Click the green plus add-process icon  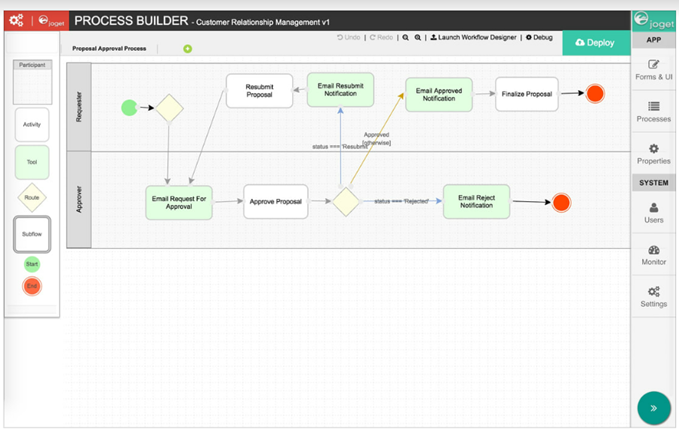pos(188,49)
